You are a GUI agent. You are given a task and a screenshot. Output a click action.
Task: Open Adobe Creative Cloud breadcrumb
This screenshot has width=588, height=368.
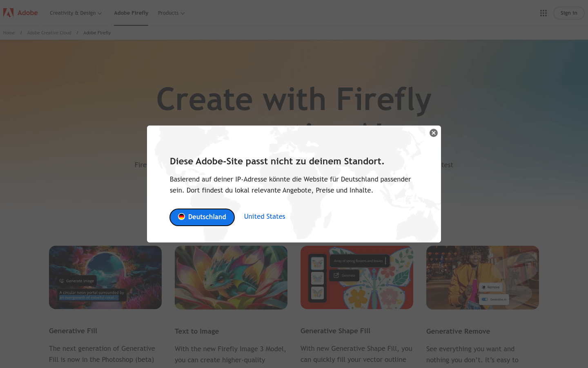49,33
